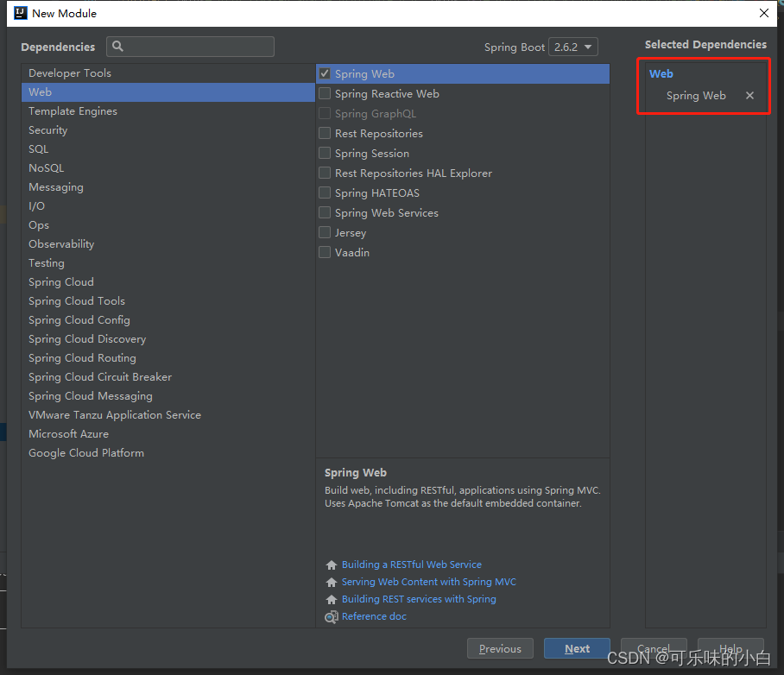Screen dimensions: 784x675
Task: Tick the Rest Repositories checkbox
Action: (325, 133)
